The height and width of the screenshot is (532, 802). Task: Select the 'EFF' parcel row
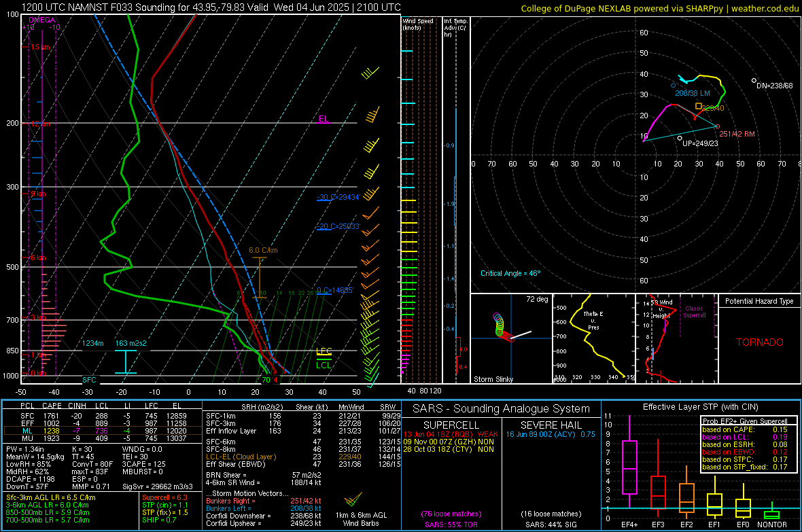click(x=103, y=423)
